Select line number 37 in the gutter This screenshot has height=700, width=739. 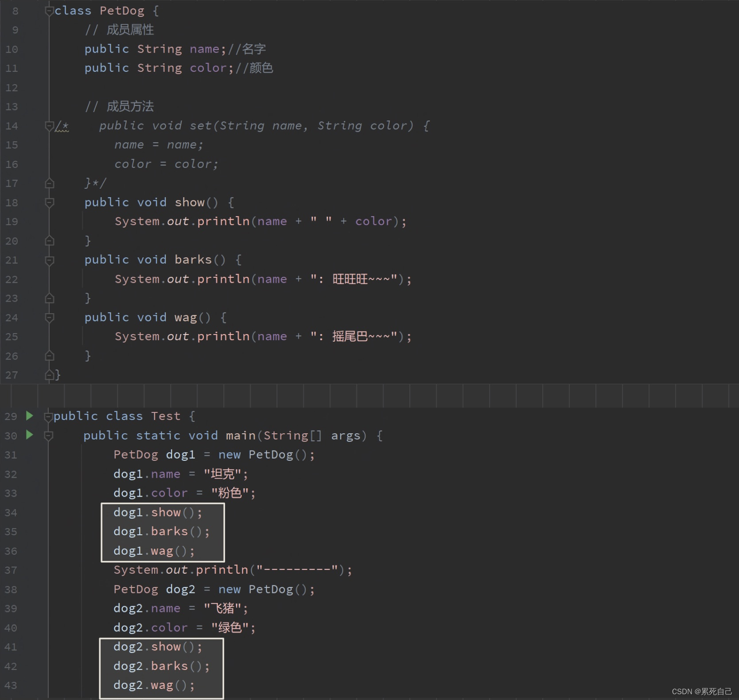point(11,570)
